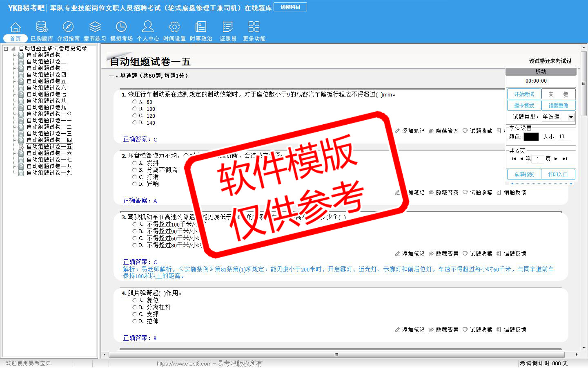
Task: Go to previous page arrow
Action: 521,159
